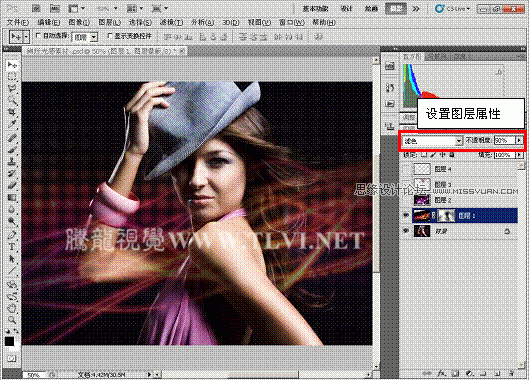
Task: Hide the 图层 1 layer eye
Action: tap(406, 215)
